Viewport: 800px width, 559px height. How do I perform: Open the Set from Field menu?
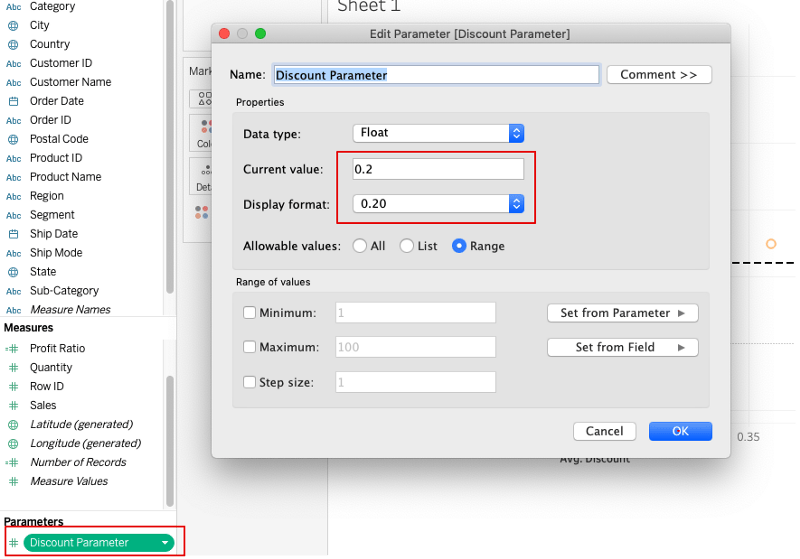tap(622, 347)
